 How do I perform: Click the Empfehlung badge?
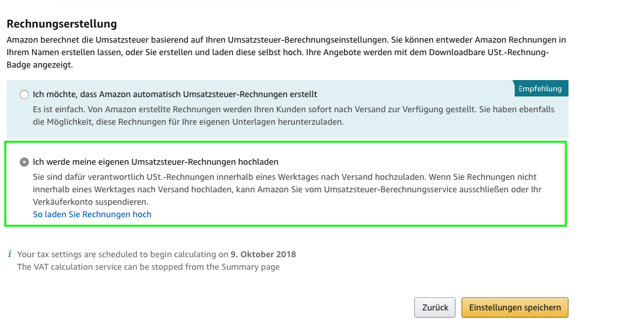[540, 89]
